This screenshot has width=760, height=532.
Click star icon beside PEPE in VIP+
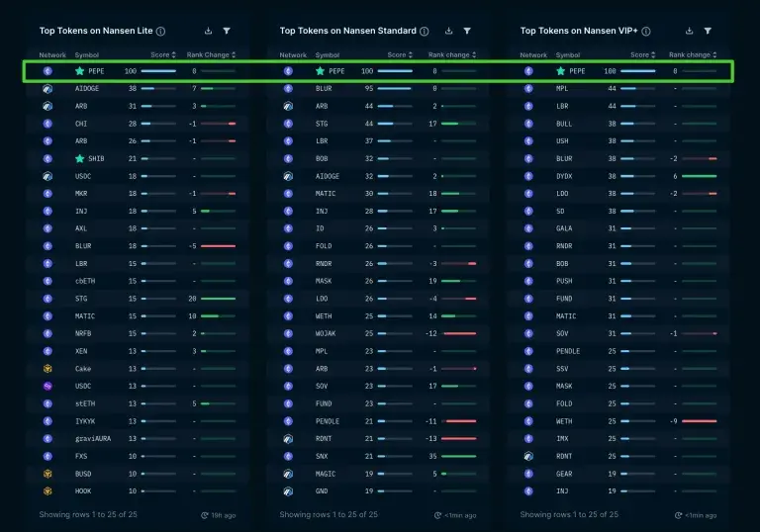click(561, 71)
